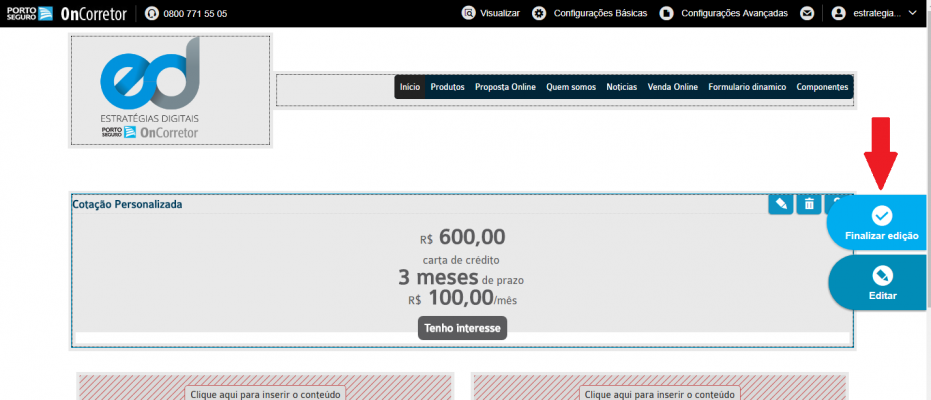Screen dimensions: 931x400
Task: Go to Proposta Online menu item
Action: 505,87
